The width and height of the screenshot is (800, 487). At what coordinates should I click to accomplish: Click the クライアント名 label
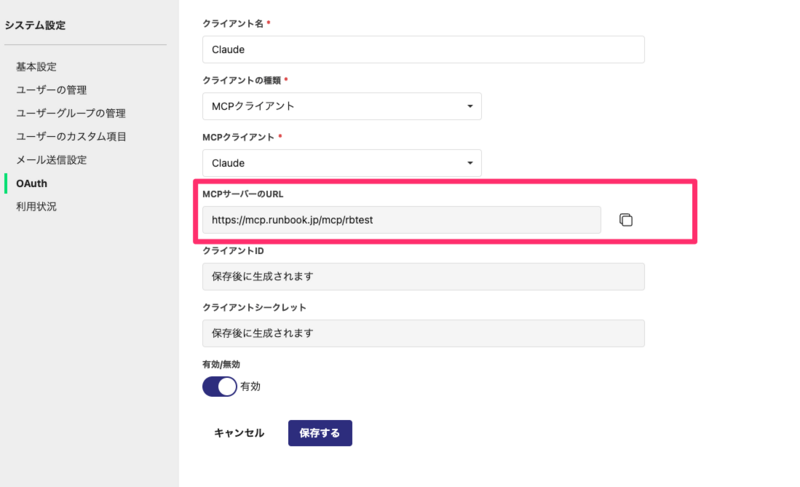tap(233, 23)
